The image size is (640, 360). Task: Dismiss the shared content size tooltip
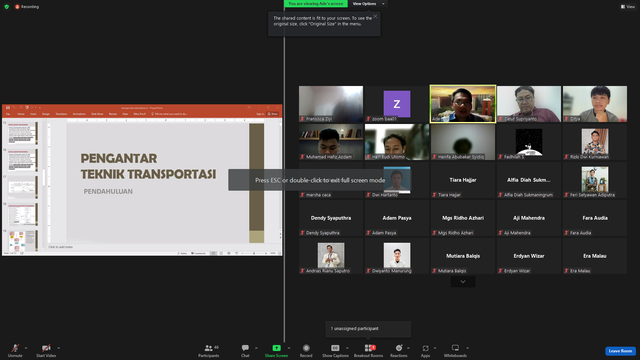[375, 16]
